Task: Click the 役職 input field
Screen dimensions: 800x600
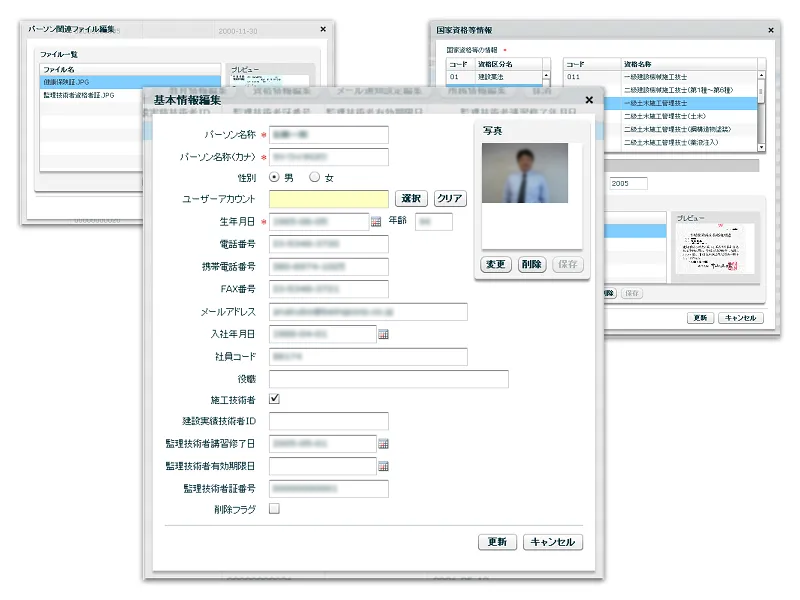Action: 388,379
